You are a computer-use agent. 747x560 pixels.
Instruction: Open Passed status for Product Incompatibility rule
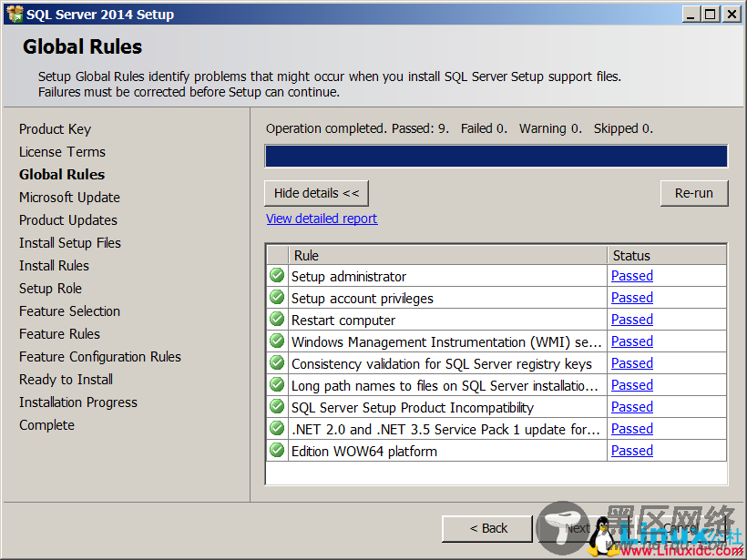pyautogui.click(x=632, y=407)
